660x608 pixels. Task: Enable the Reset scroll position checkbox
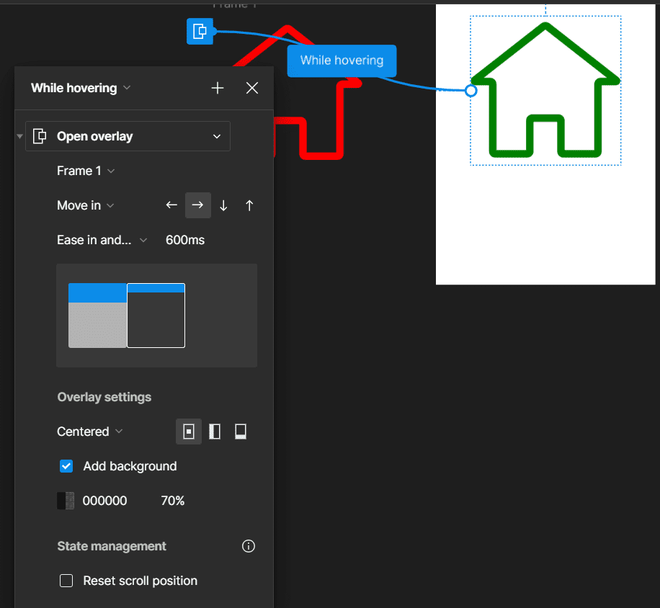[x=66, y=581]
